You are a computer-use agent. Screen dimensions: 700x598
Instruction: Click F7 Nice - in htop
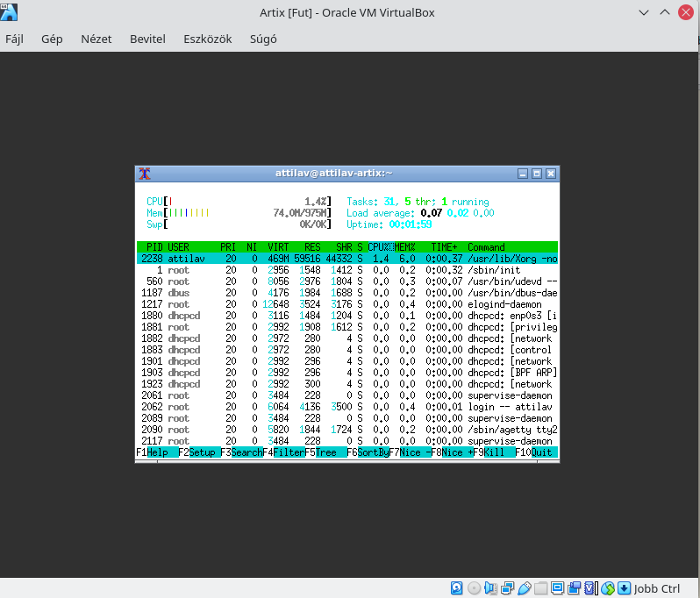click(x=410, y=452)
